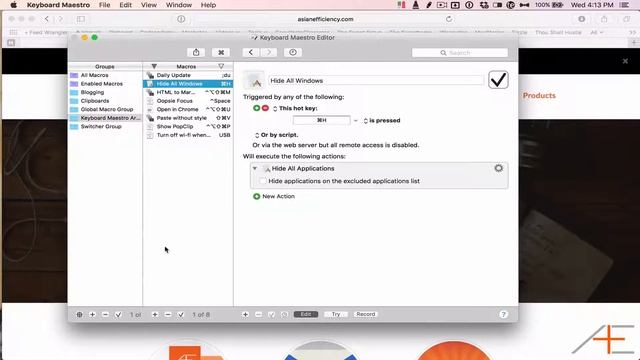Click the globe icon in Groups footer
640x360 pixels.
tap(79, 315)
